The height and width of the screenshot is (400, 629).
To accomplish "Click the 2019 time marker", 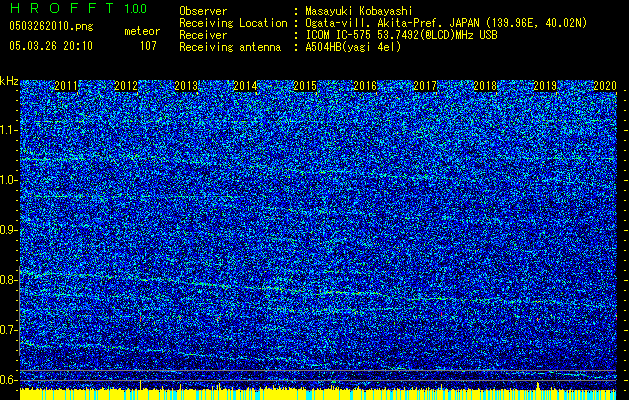I will click(x=545, y=86).
